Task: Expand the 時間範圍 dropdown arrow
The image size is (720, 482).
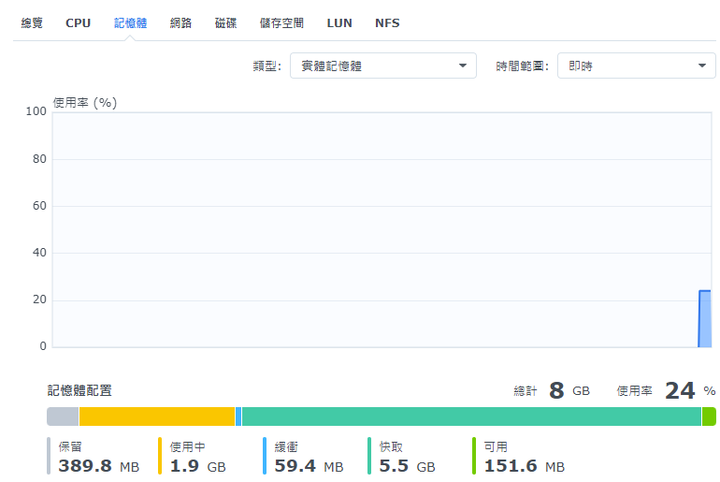Action: tap(702, 66)
